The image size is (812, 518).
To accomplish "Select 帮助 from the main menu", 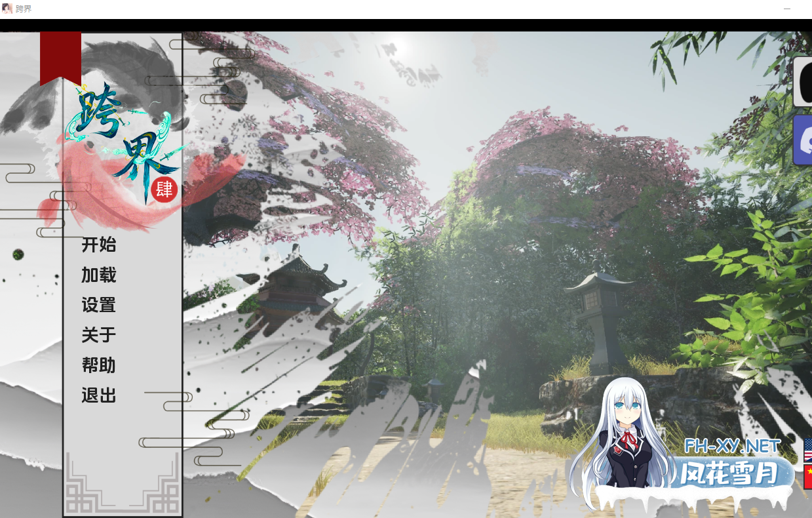I will (x=98, y=365).
